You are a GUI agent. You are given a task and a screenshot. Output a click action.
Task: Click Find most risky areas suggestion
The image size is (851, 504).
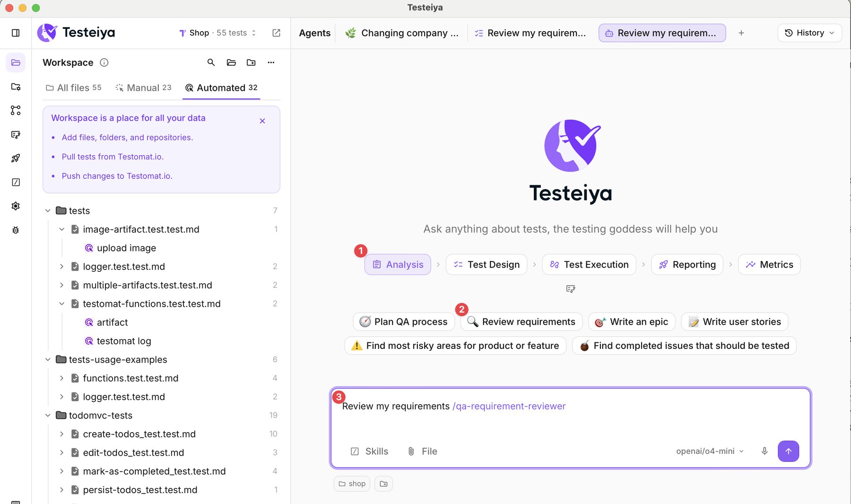455,346
